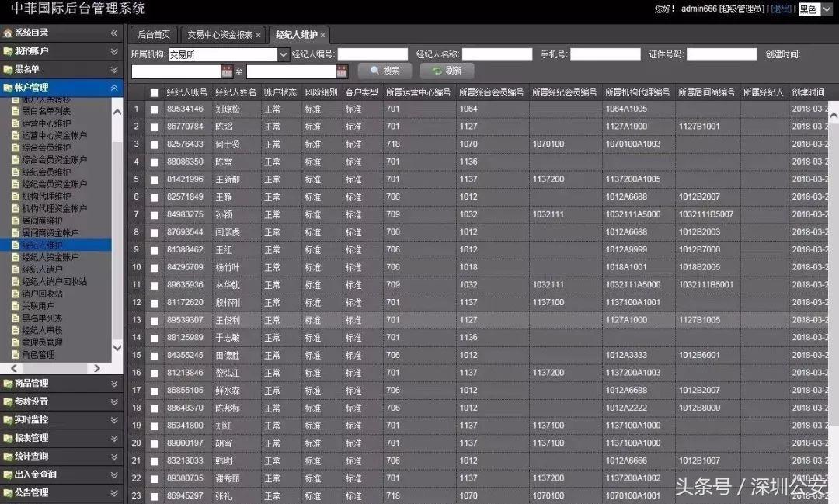Click the folder icon of 商品管理
Image resolution: width=839 pixels, height=504 pixels.
tap(8, 383)
